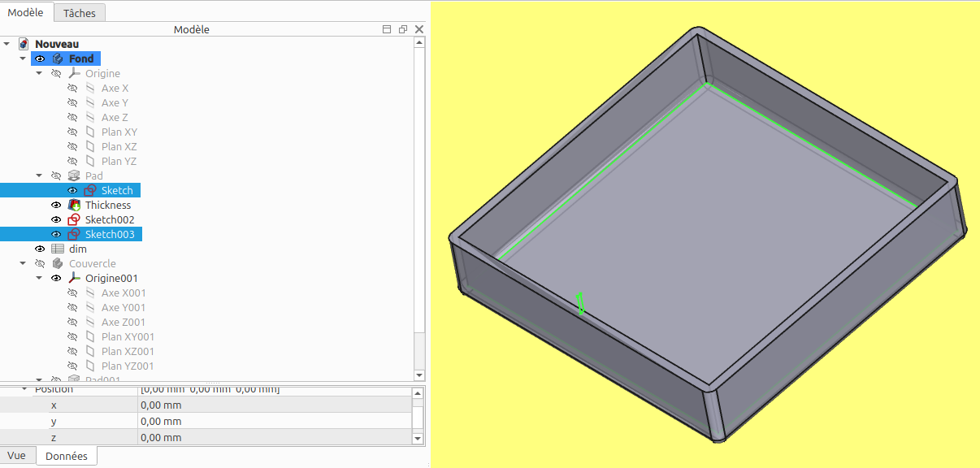Open the Vue properties tab

[16, 456]
